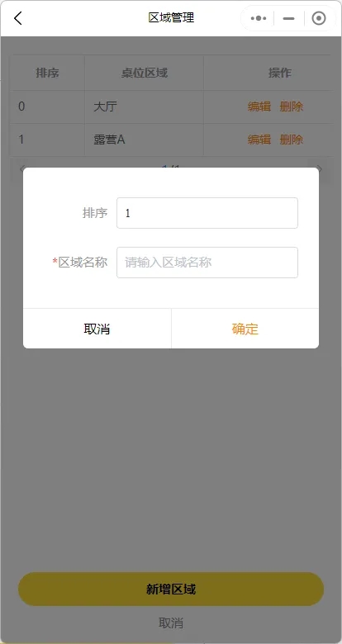
Task: Click the 排序 column header
Action: click(x=47, y=73)
